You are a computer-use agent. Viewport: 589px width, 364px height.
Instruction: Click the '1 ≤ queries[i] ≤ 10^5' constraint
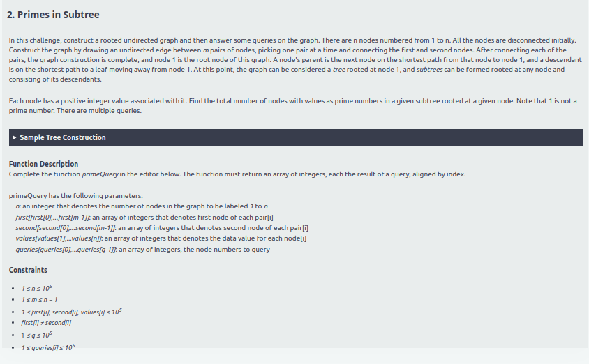(x=49, y=347)
